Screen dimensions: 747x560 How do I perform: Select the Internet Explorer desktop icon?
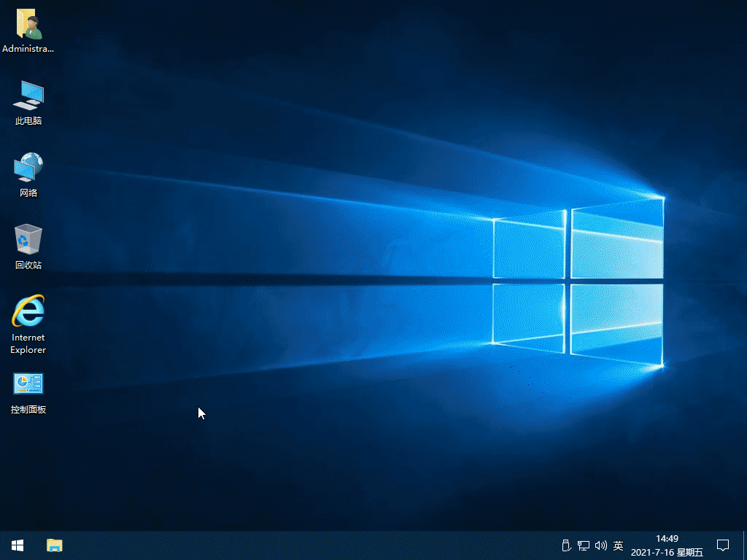pos(28,324)
